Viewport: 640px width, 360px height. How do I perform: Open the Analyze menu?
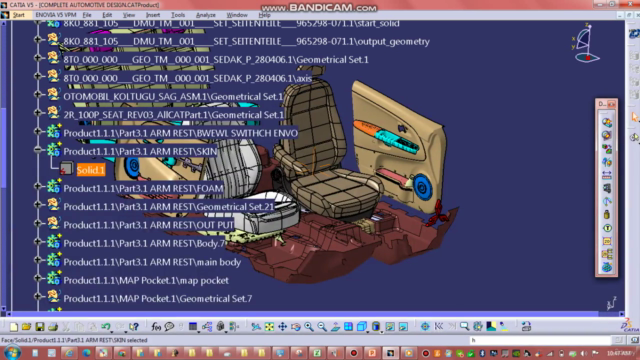point(206,15)
